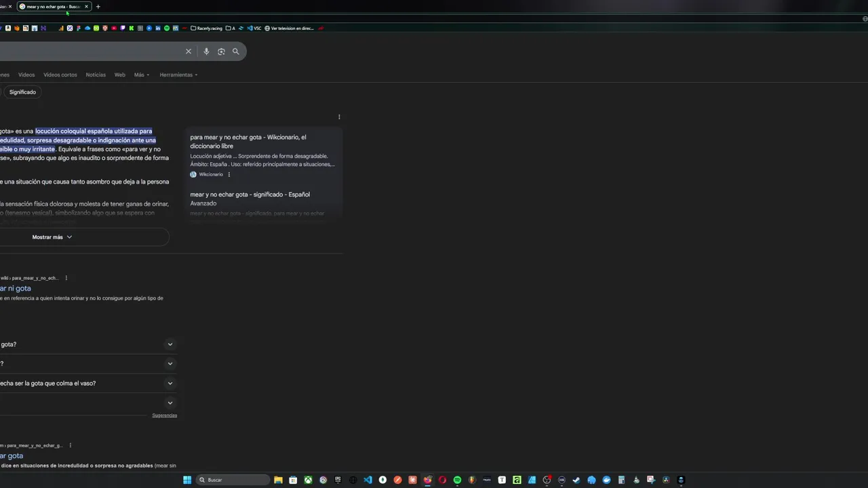The height and width of the screenshot is (488, 868).
Task: Open three-dot menu of the AI overview
Action: point(339,117)
